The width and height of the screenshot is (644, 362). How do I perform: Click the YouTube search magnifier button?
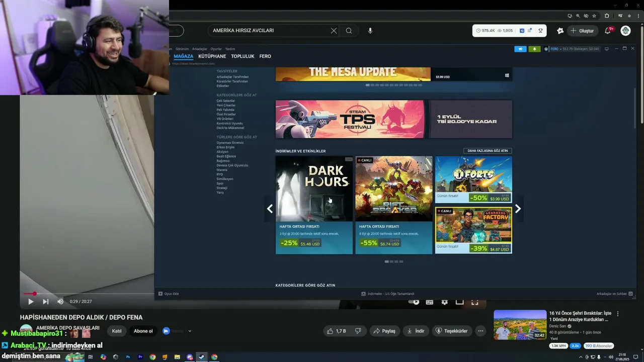tap(349, 31)
